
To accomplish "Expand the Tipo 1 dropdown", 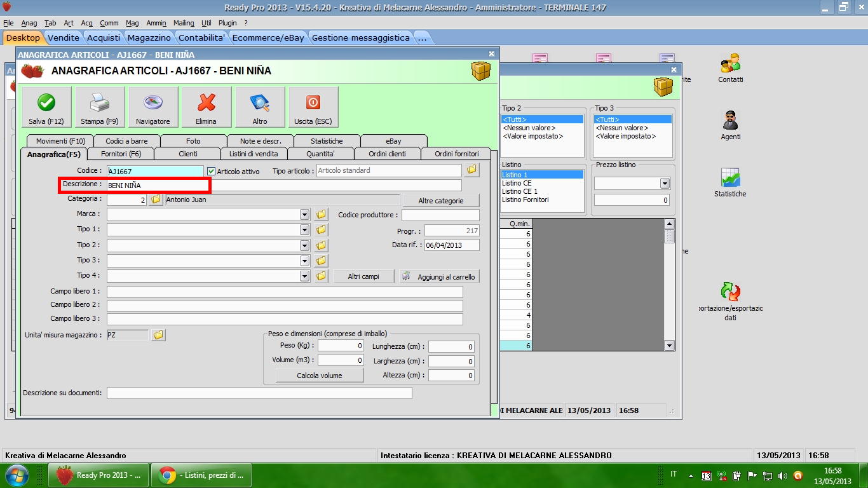I will (304, 229).
